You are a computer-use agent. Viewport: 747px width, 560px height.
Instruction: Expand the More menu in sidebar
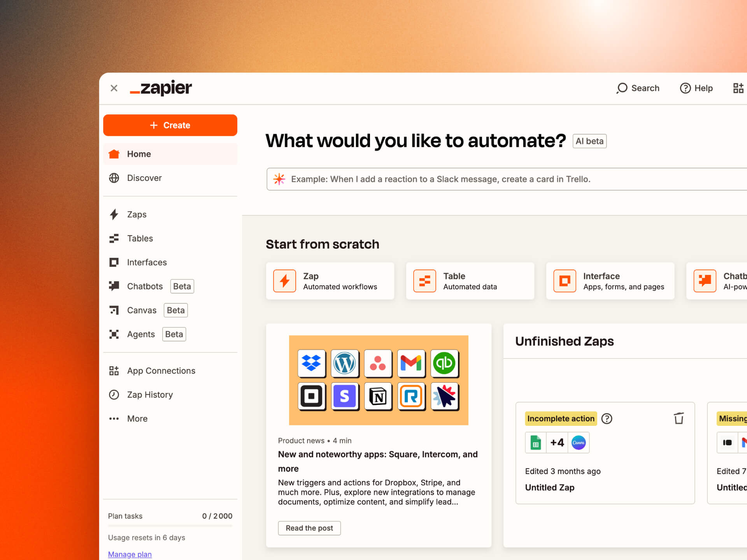coord(170,419)
